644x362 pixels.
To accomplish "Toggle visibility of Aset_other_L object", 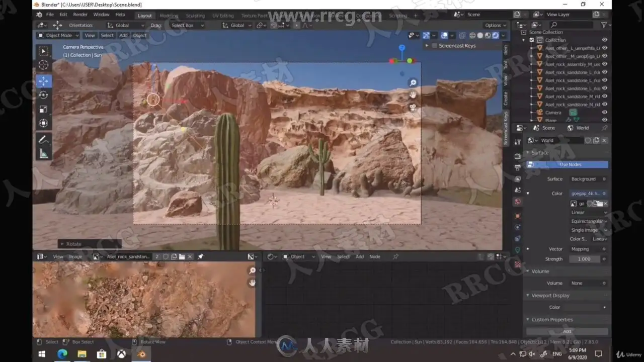I will point(604,48).
